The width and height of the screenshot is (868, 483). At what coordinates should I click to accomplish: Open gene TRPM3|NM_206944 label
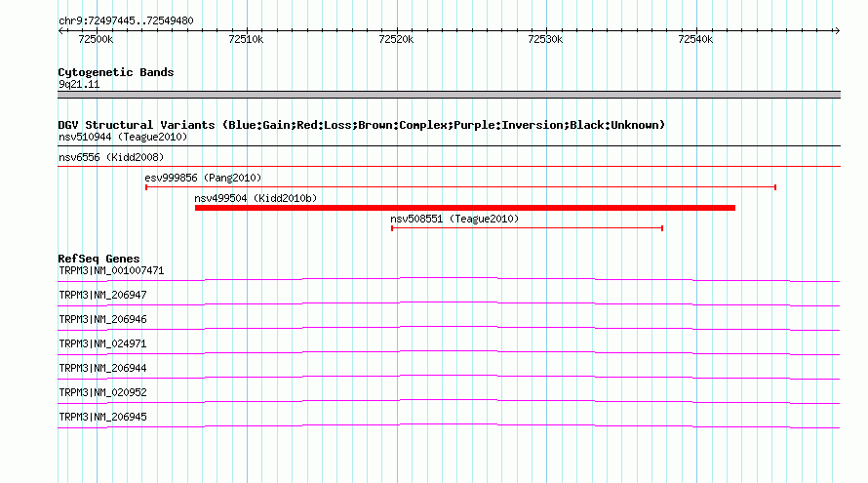pyautogui.click(x=103, y=368)
